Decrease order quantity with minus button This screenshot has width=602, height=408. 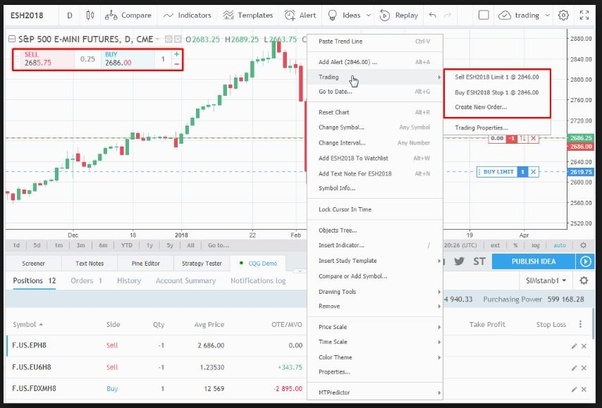(x=177, y=64)
